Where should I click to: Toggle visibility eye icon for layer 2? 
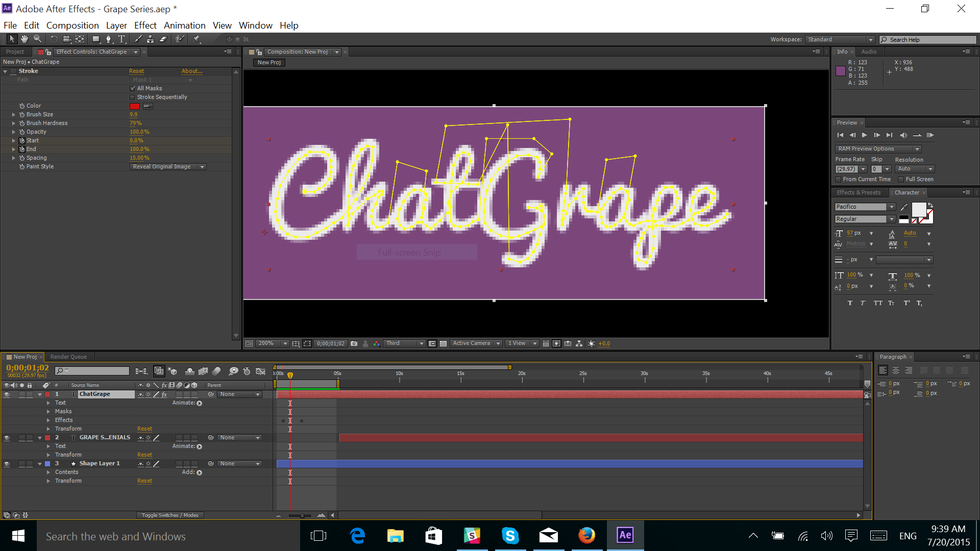click(7, 437)
